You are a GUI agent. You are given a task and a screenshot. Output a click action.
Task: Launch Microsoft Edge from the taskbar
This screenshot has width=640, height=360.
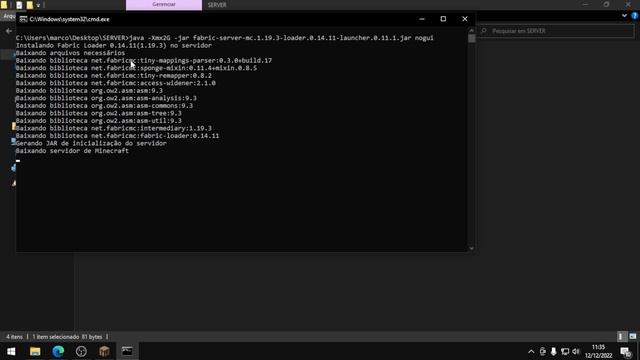[x=58, y=351]
